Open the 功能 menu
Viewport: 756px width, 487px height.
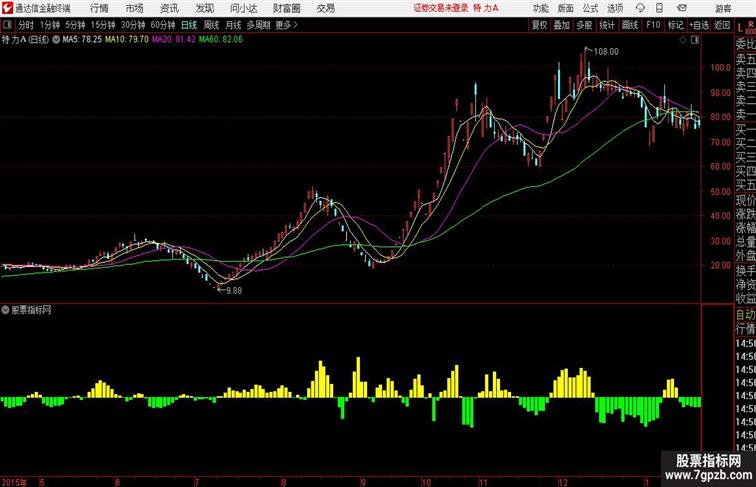(540, 8)
